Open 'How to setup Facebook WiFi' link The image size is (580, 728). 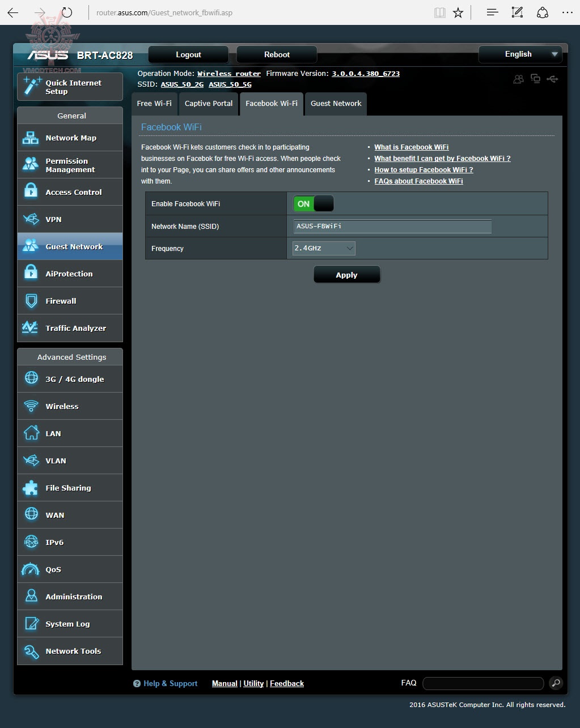pos(424,170)
